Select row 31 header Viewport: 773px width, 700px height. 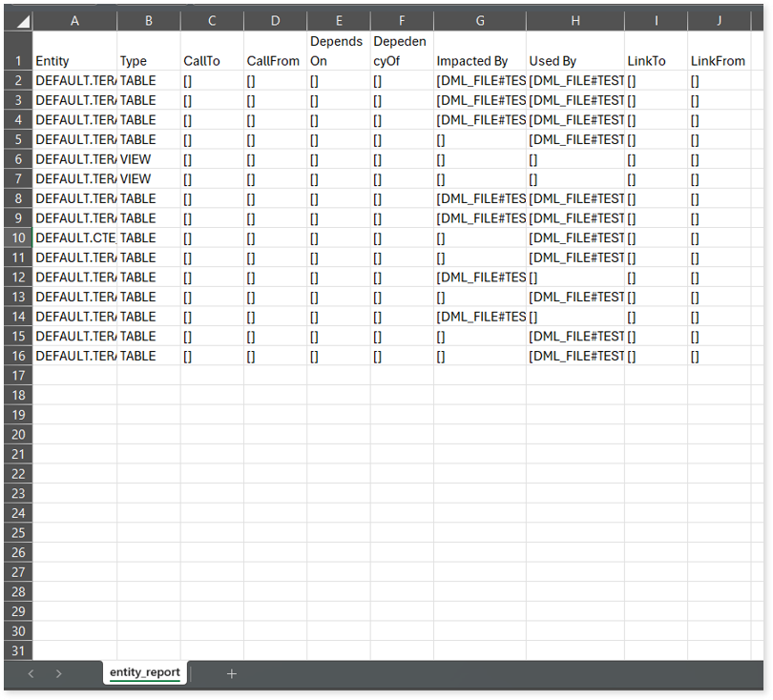click(x=17, y=650)
